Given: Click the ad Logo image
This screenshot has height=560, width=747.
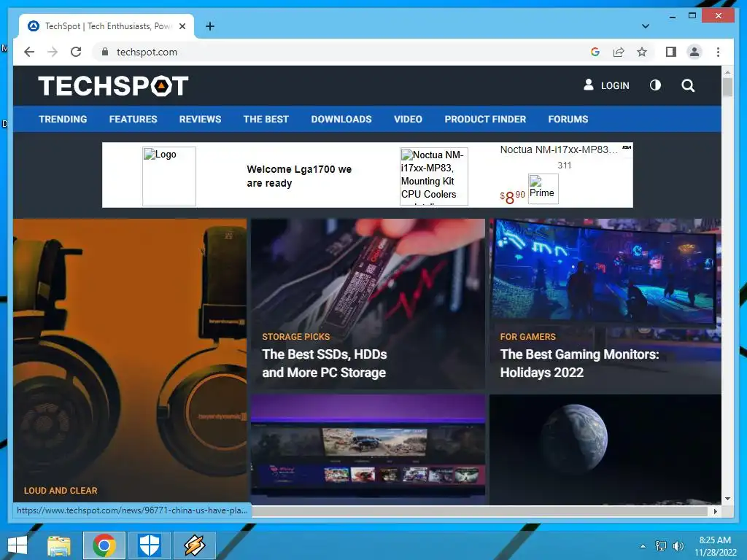Looking at the screenshot, I should (x=169, y=176).
